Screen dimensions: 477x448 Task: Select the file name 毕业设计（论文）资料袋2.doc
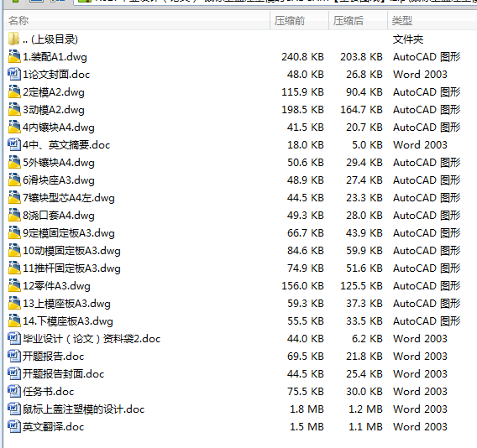92,339
